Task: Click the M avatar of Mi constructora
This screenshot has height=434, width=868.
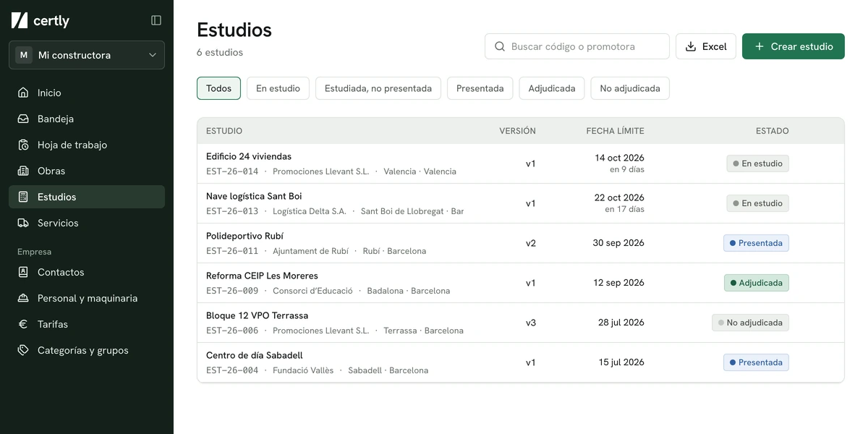Action: [24, 55]
